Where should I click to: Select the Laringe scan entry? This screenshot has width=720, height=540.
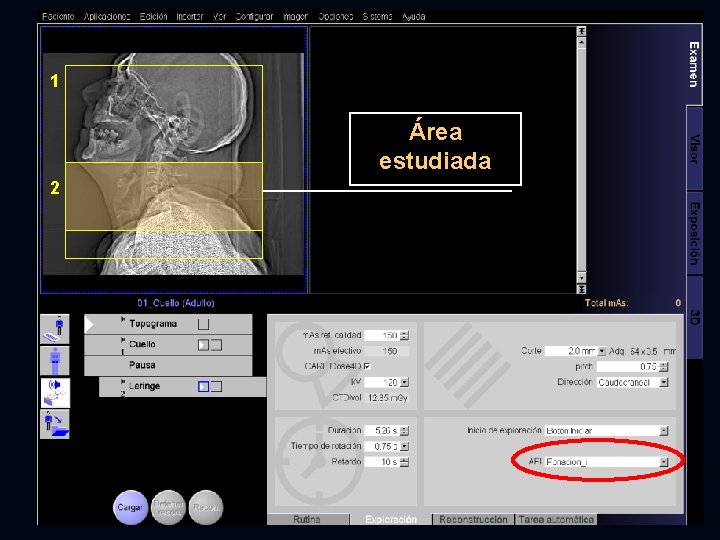(182, 387)
